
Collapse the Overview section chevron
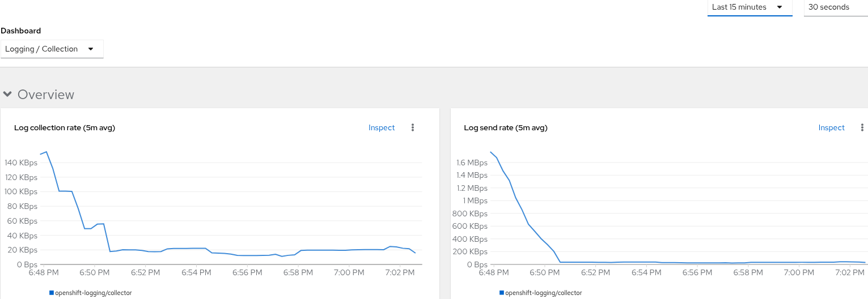[x=7, y=94]
